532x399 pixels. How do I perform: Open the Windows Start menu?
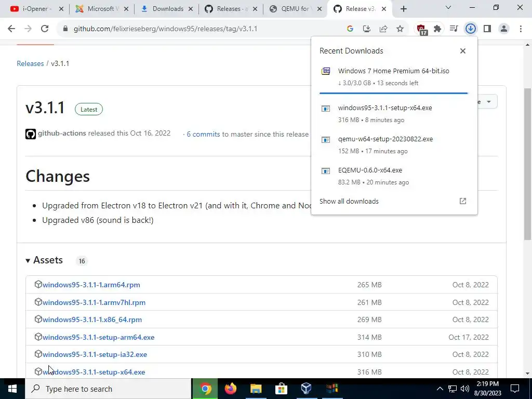tap(12, 389)
